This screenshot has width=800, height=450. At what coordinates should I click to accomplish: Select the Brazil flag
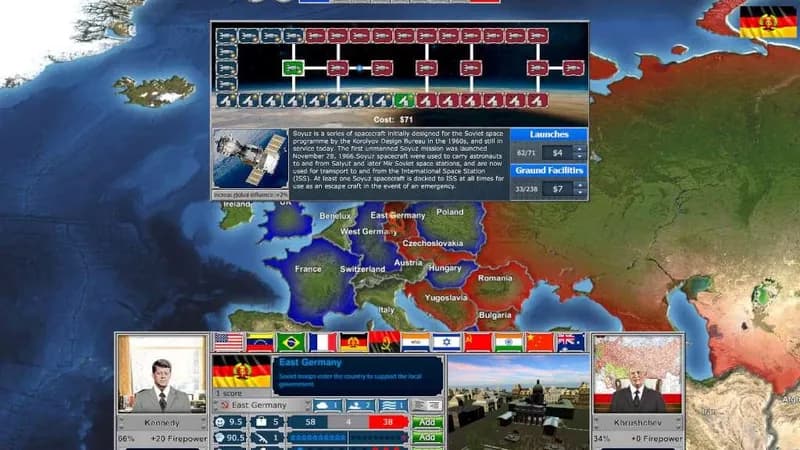pyautogui.click(x=291, y=342)
